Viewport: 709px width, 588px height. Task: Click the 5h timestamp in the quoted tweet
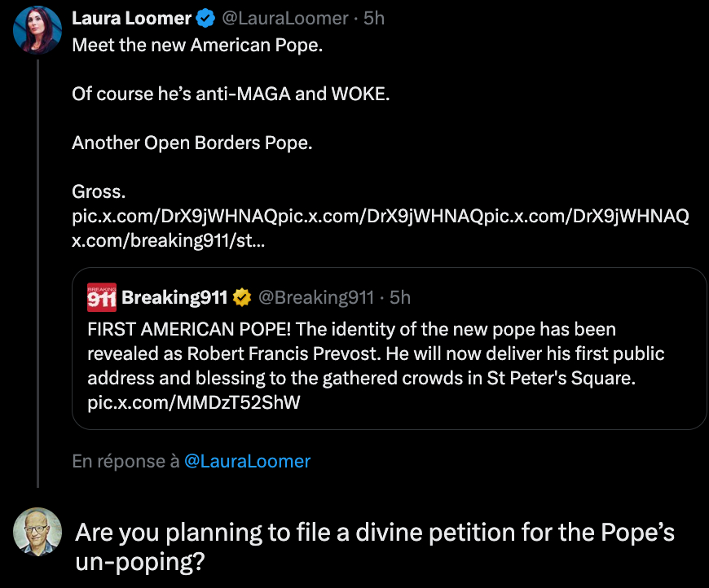click(x=400, y=298)
